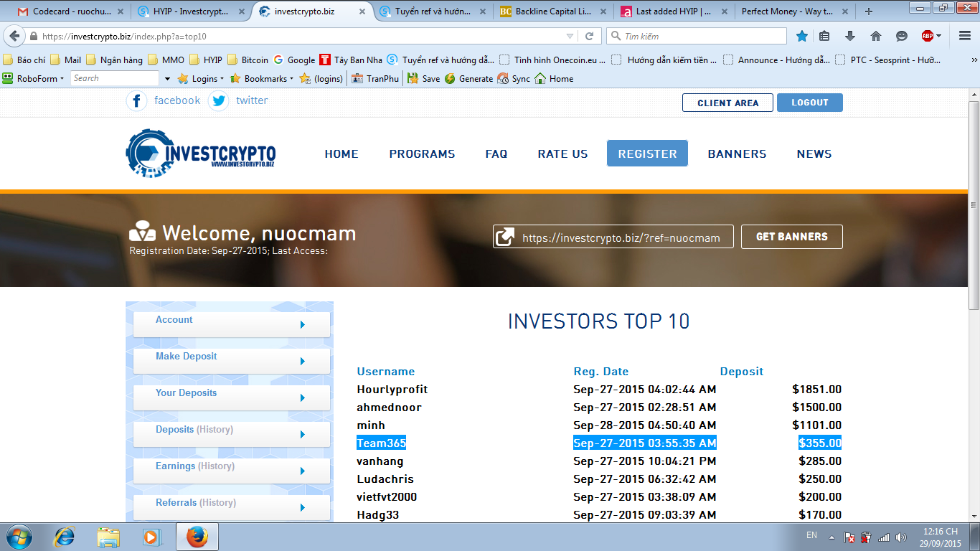
Task: Expand the Deposits (History) sidebar item
Action: pyautogui.click(x=232, y=434)
